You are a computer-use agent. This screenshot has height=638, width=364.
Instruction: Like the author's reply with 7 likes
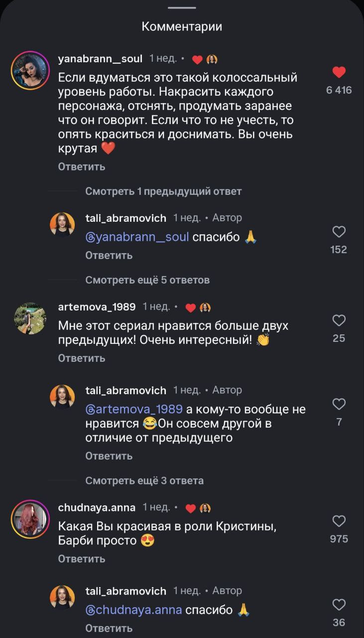[x=339, y=404]
